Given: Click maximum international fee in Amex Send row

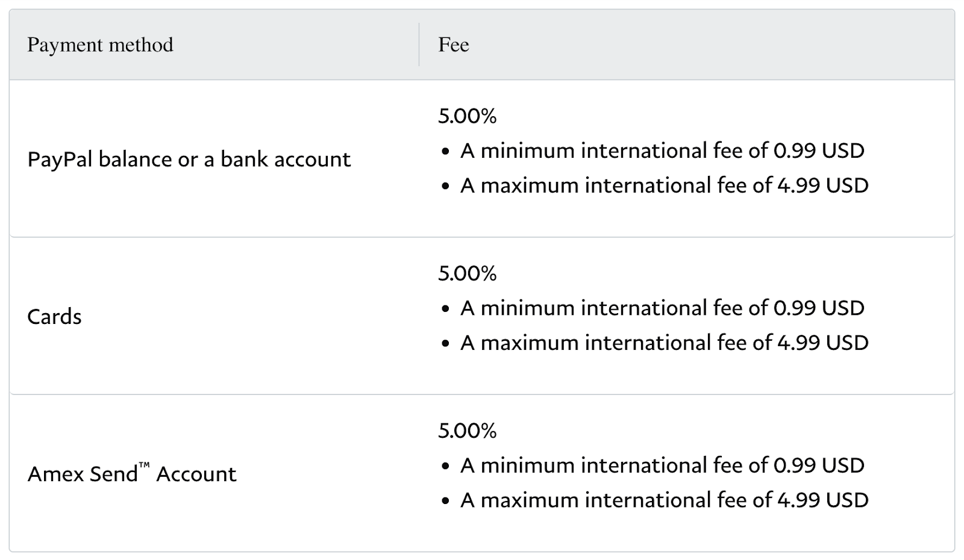Looking at the screenshot, I should coord(665,500).
